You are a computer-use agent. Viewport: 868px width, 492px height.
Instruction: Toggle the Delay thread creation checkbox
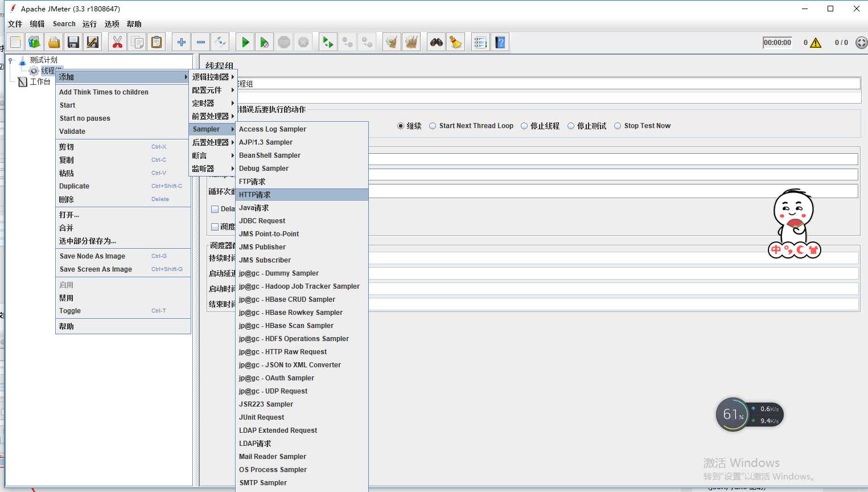(x=215, y=209)
